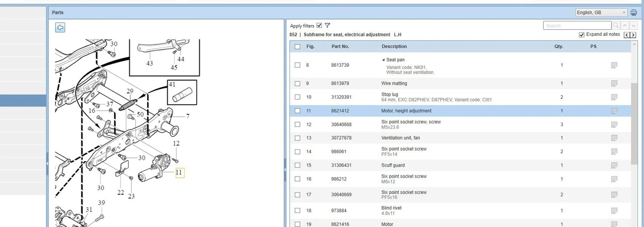Click the back arrow icon above the diagram
The width and height of the screenshot is (644, 227).
60,27
